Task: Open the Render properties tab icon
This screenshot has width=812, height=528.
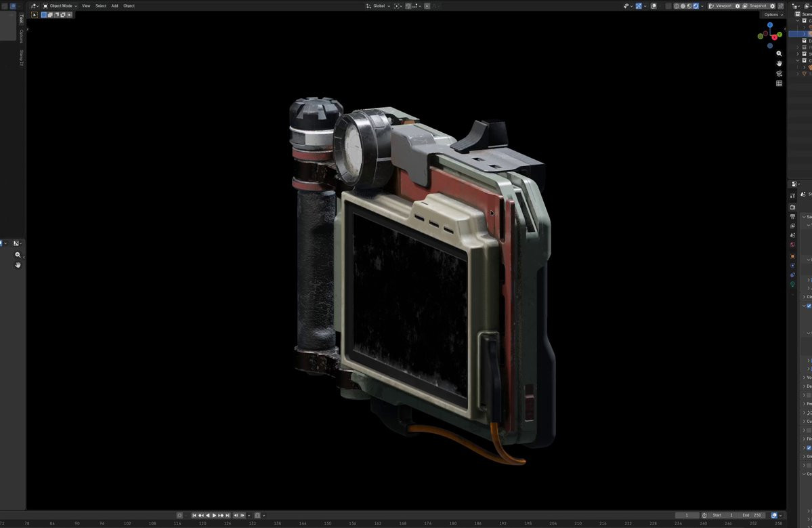Action: [x=792, y=207]
